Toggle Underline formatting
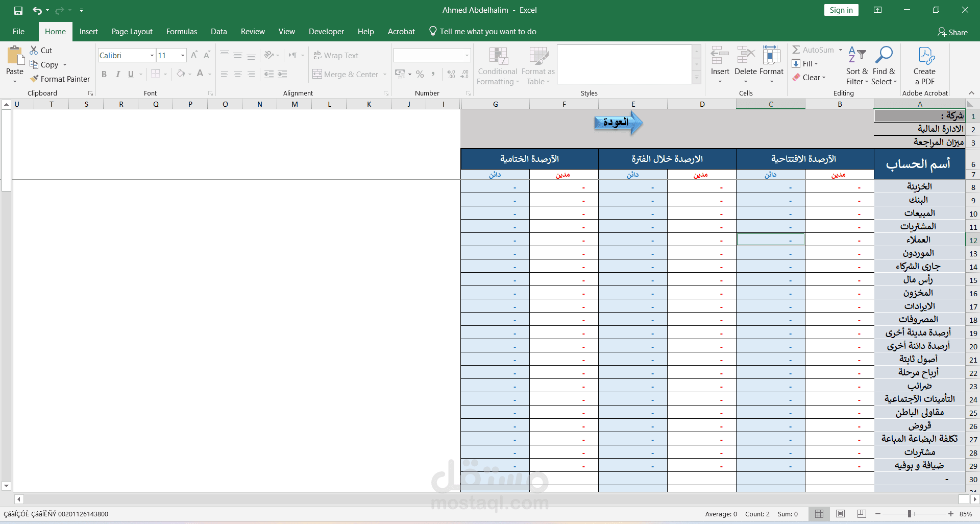 tap(131, 74)
